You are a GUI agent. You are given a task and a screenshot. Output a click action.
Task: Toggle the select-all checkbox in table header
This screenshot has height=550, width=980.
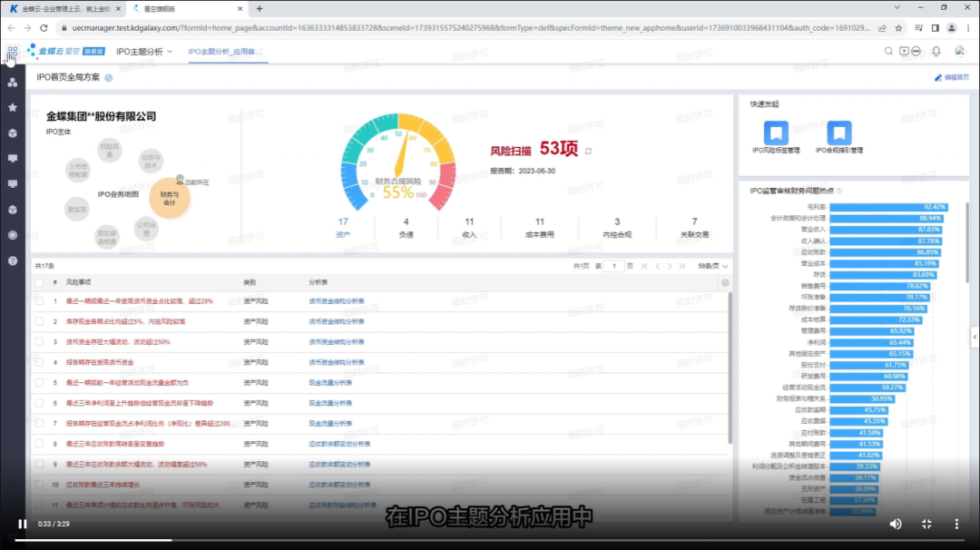(x=40, y=282)
